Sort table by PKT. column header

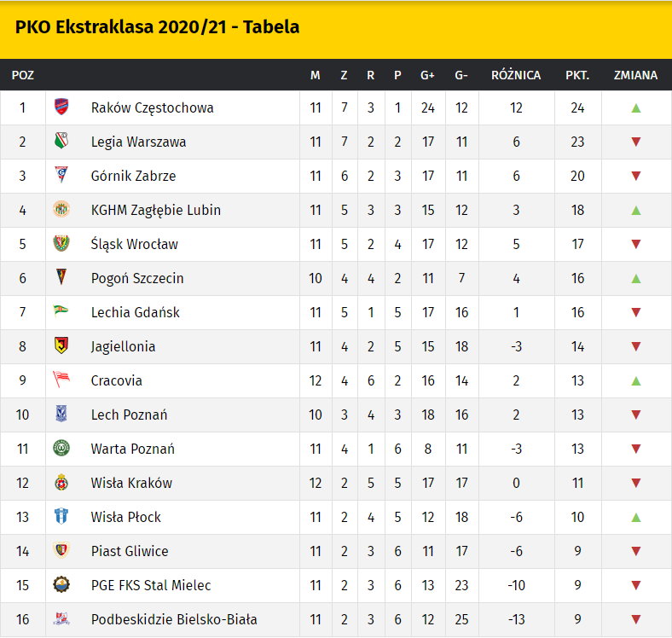tap(577, 75)
